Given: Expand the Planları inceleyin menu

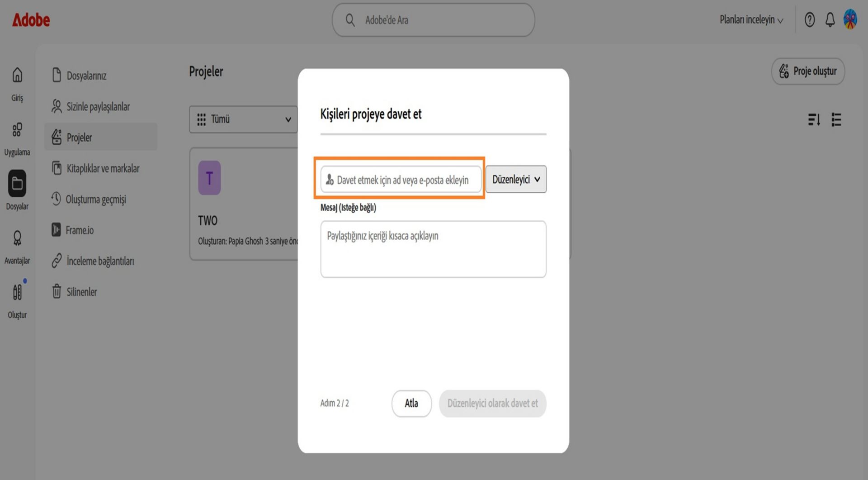Looking at the screenshot, I should 751,20.
